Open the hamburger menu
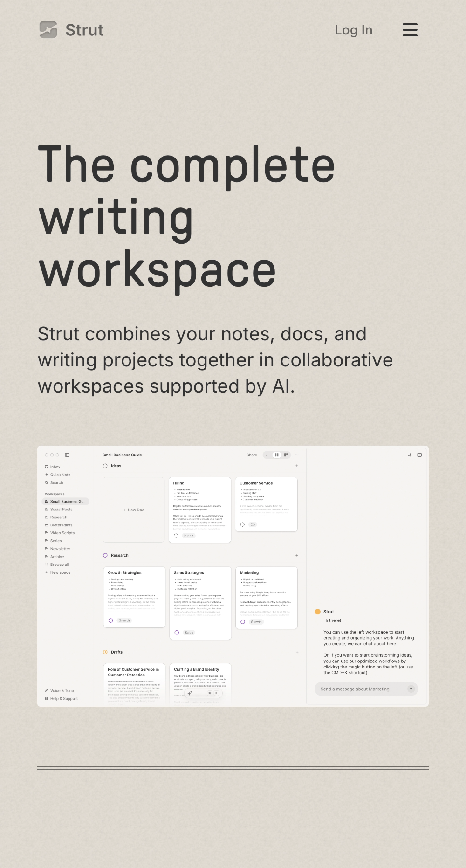The height and width of the screenshot is (868, 466). (410, 30)
